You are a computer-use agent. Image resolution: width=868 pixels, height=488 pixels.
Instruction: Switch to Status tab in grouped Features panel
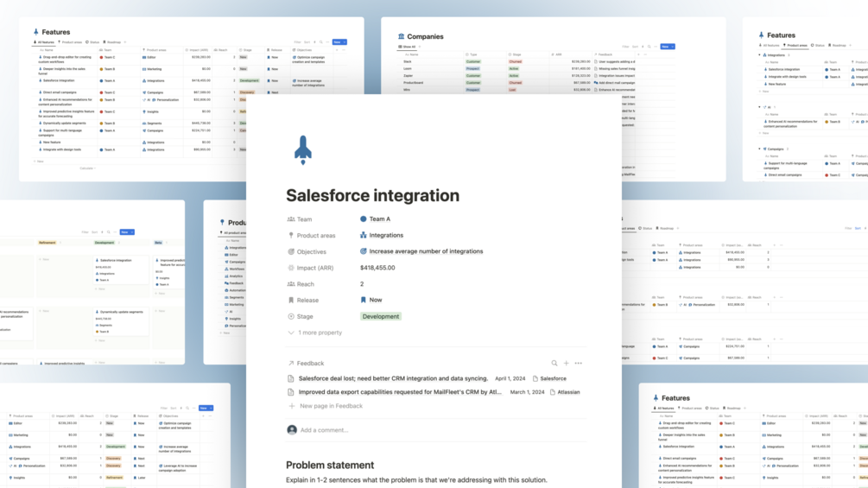coord(818,46)
